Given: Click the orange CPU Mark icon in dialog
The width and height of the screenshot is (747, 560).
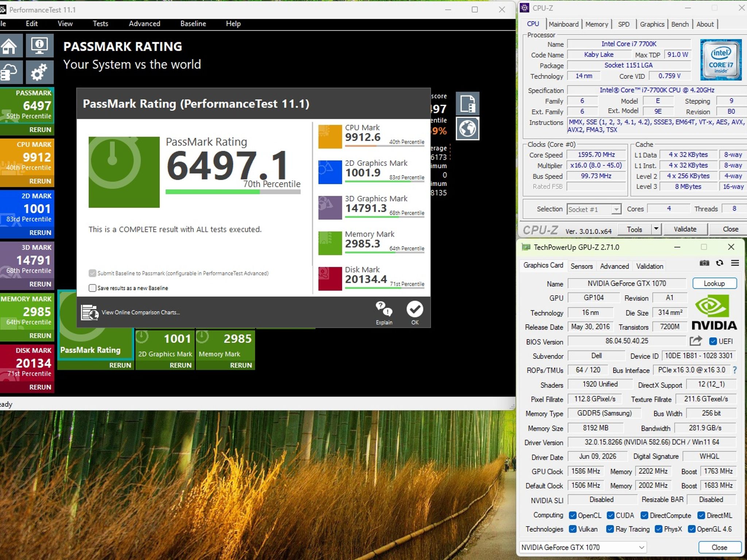Looking at the screenshot, I should tap(330, 137).
